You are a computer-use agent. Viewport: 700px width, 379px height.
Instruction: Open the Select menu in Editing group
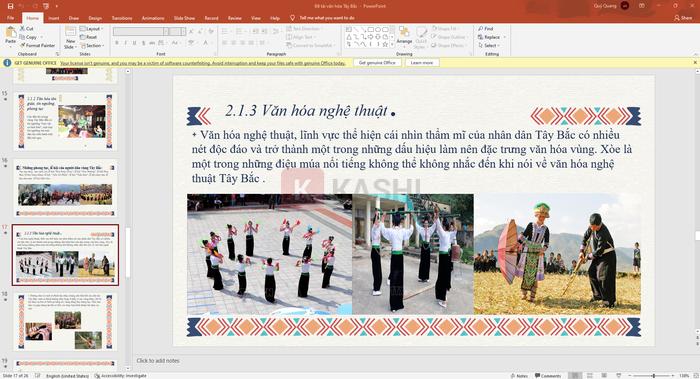click(x=489, y=46)
